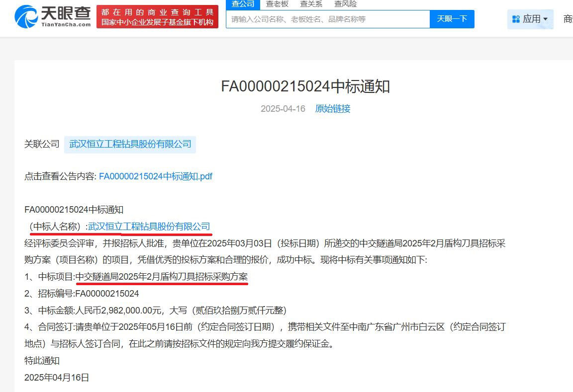Click the 天眼查 TianYanCha.com wordmark
Viewport: 573px width, 392px height.
pyautogui.click(x=66, y=17)
